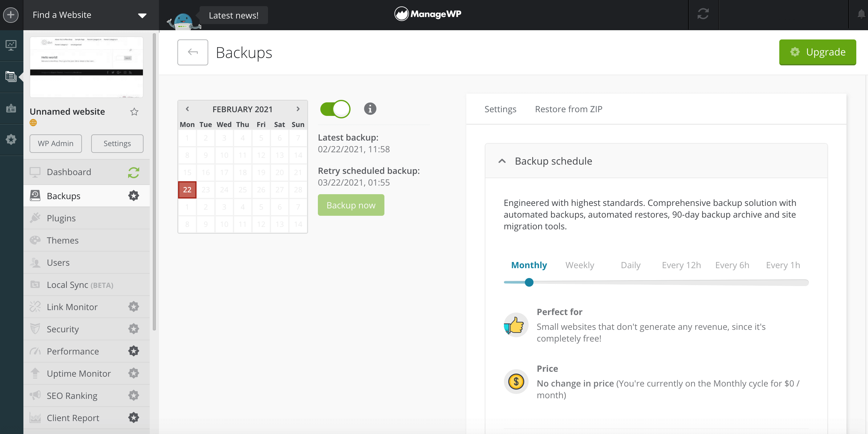Click the Link Monitor premium badge icon
The height and width of the screenshot is (434, 868).
click(x=133, y=306)
